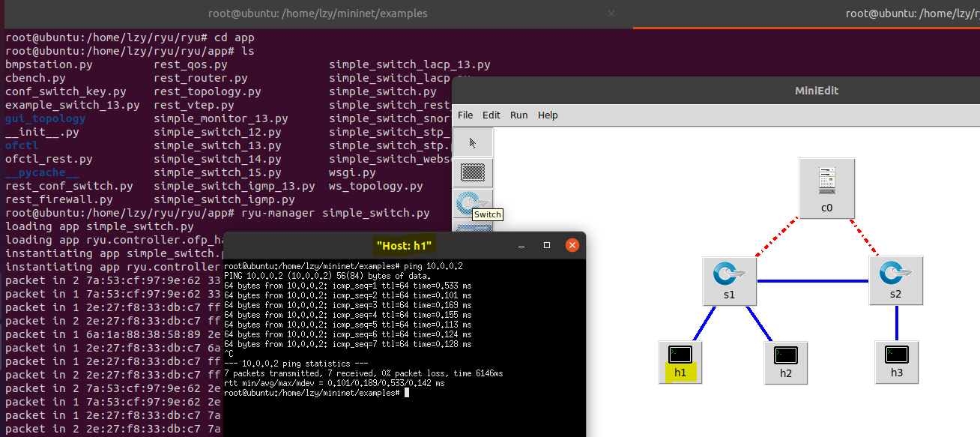Screen dimensions: 980x437
Task: Click cbench.py in the listing
Action: click(35, 78)
